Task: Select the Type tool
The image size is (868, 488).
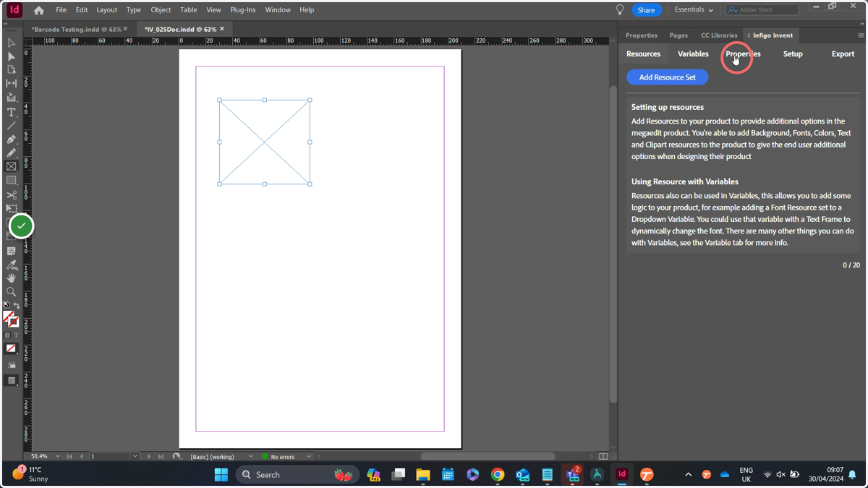Action: 11,112
